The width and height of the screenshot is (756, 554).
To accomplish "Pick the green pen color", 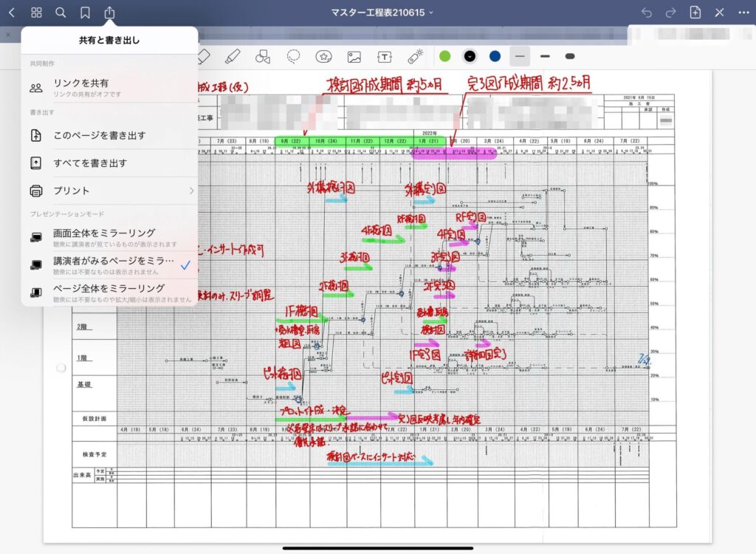I will click(444, 56).
